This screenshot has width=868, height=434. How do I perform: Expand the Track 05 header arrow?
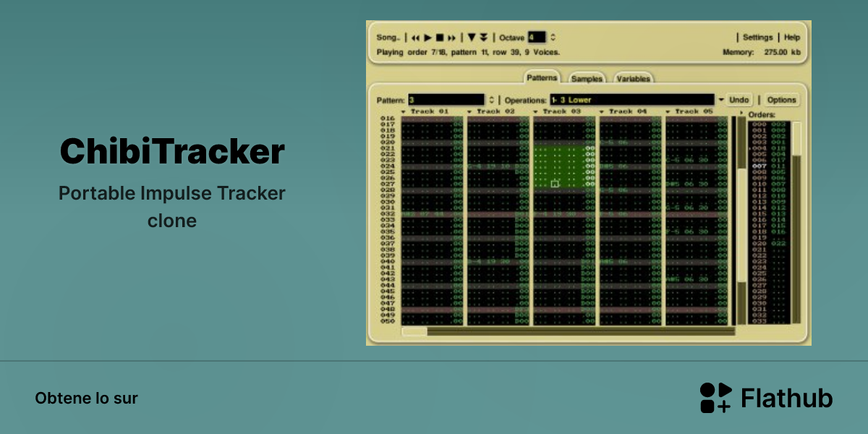(668, 112)
